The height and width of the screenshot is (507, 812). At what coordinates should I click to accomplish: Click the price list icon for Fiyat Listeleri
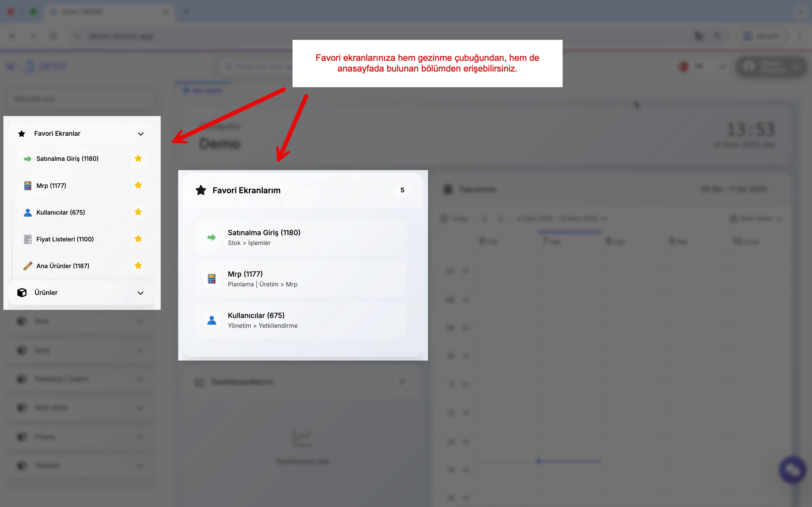pyautogui.click(x=28, y=239)
